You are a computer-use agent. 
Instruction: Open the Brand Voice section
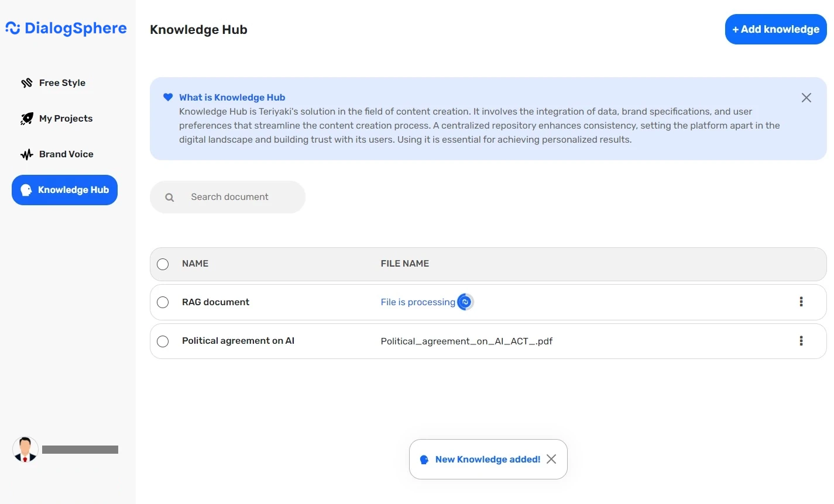66,154
